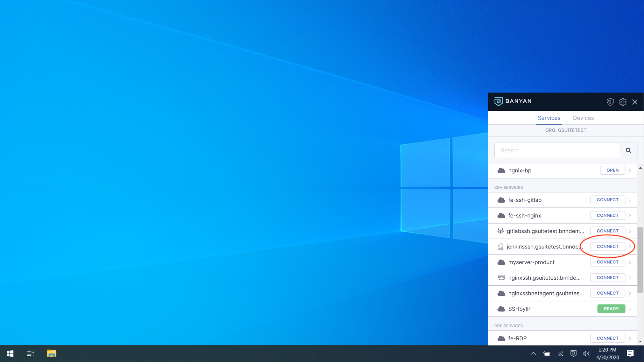644x362 pixels.
Task: Click the services list scrollbar thumb
Action: (640, 260)
